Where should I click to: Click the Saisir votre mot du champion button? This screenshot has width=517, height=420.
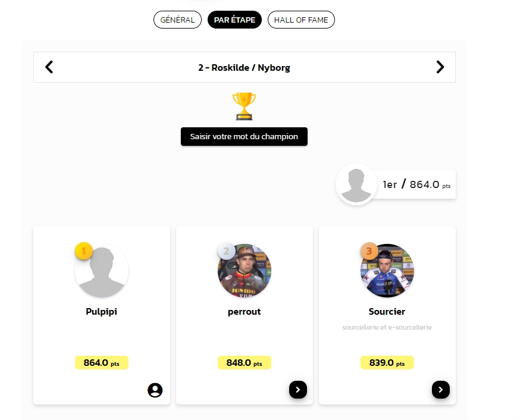pyautogui.click(x=244, y=136)
